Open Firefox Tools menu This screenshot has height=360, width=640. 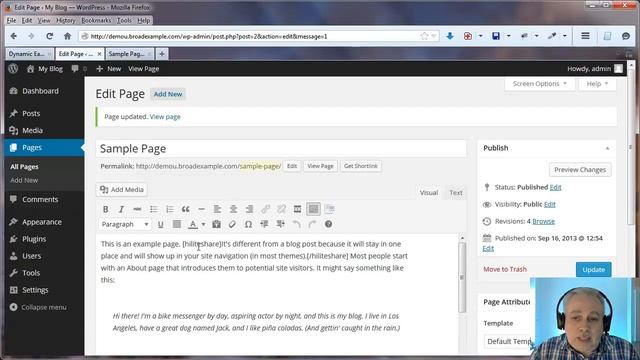coord(124,20)
